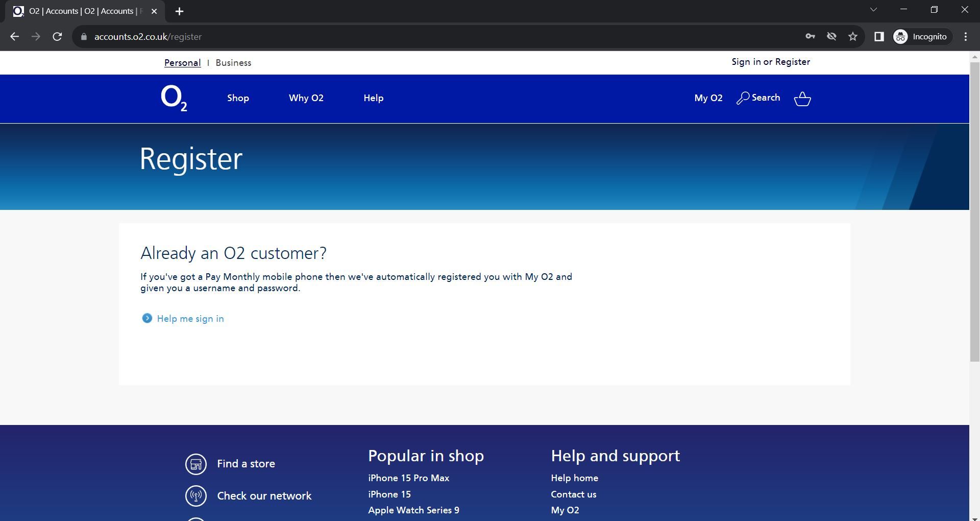The height and width of the screenshot is (521, 980).
Task: Reload the page
Action: (x=57, y=36)
